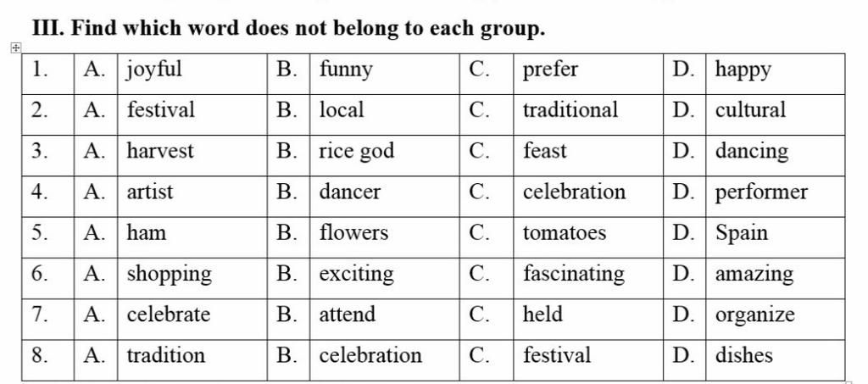
Task: Select 'dishes' in row 8
Action: [743, 355]
